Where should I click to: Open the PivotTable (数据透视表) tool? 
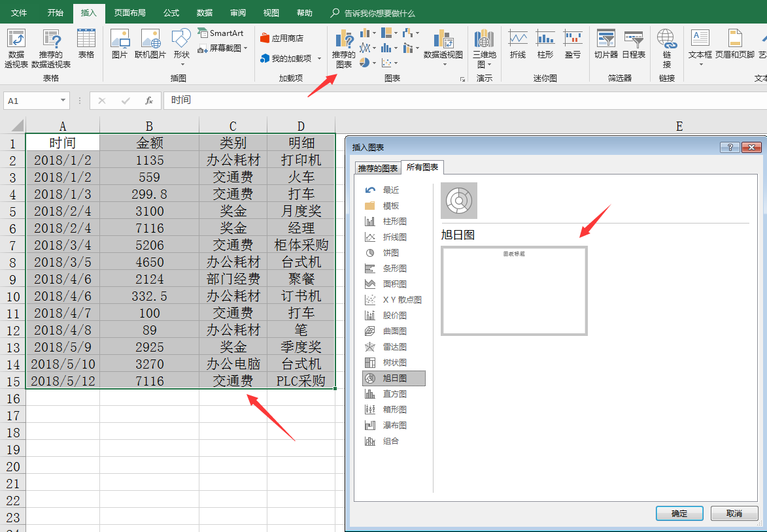click(16, 48)
